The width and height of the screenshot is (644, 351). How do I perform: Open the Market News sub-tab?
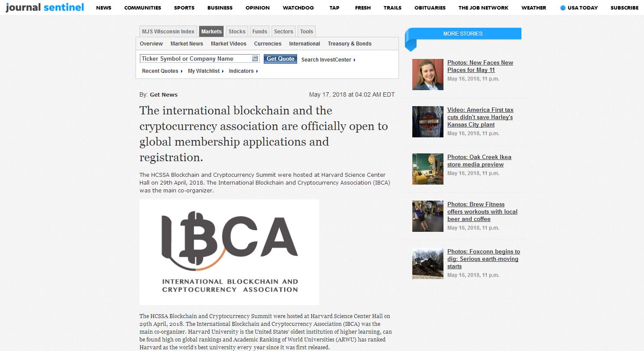[187, 44]
